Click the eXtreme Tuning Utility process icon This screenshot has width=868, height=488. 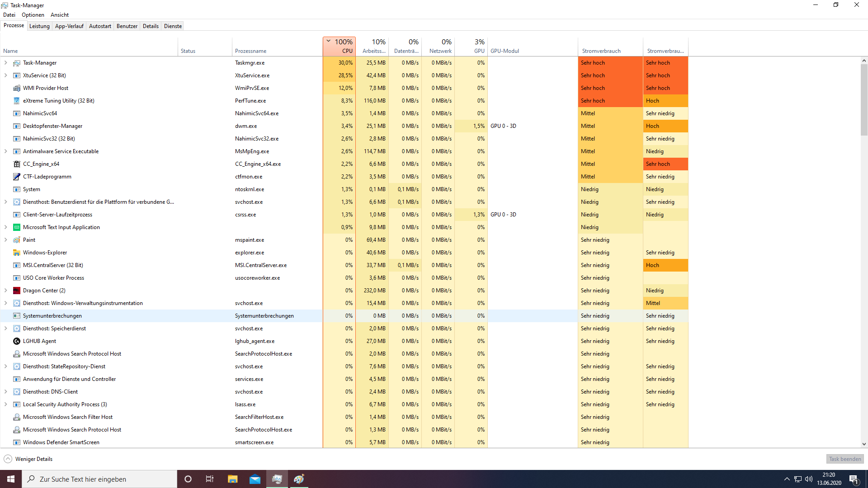(17, 101)
